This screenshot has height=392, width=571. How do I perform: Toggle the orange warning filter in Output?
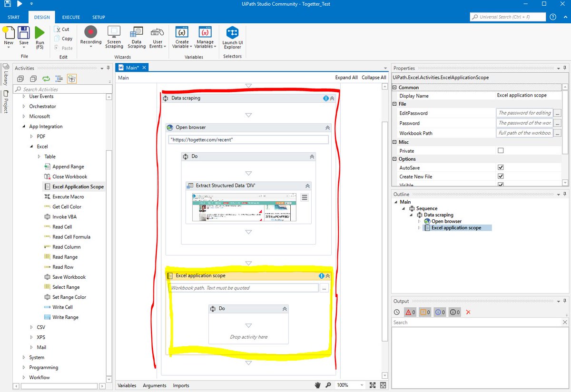pos(425,312)
